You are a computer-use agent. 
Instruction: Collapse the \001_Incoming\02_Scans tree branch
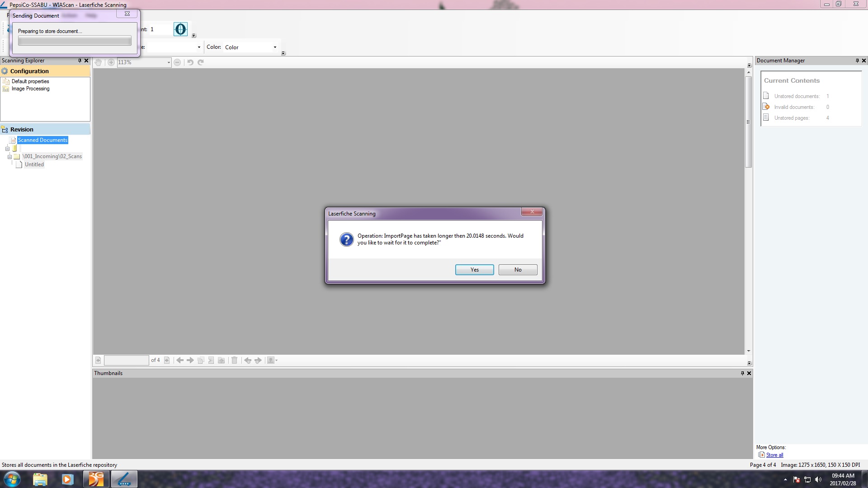(x=9, y=156)
